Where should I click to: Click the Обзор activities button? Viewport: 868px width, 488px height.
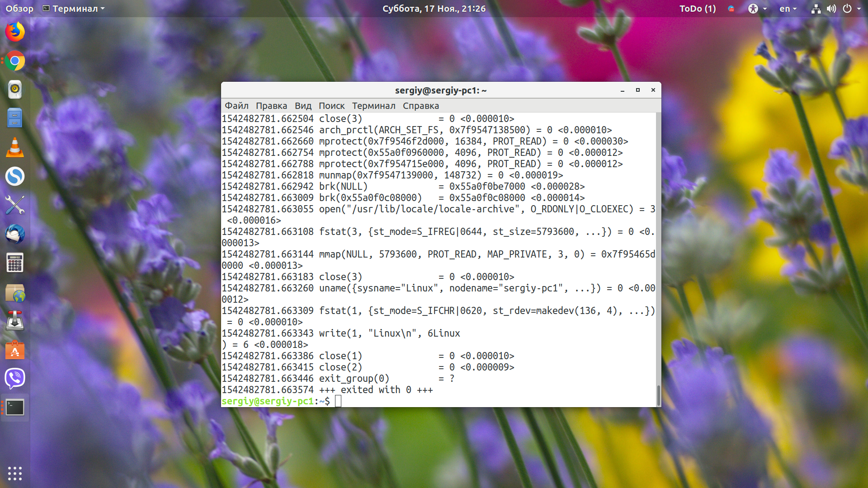coord(19,9)
